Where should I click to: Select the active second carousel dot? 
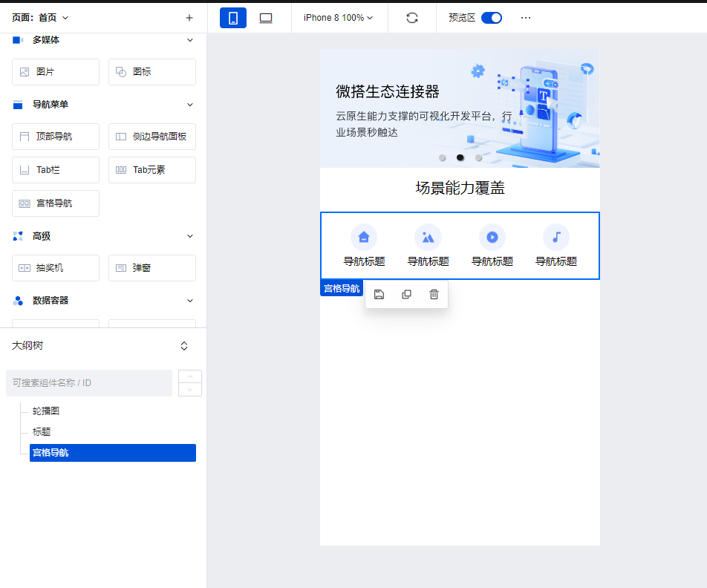(460, 157)
